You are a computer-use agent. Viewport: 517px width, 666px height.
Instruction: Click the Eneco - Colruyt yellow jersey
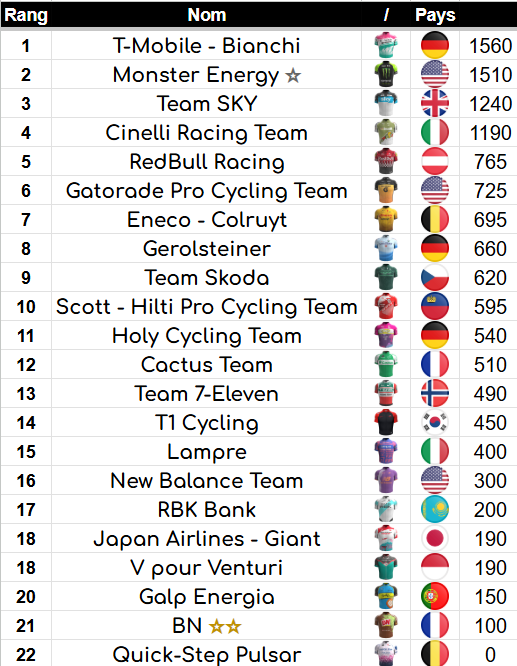click(x=386, y=219)
